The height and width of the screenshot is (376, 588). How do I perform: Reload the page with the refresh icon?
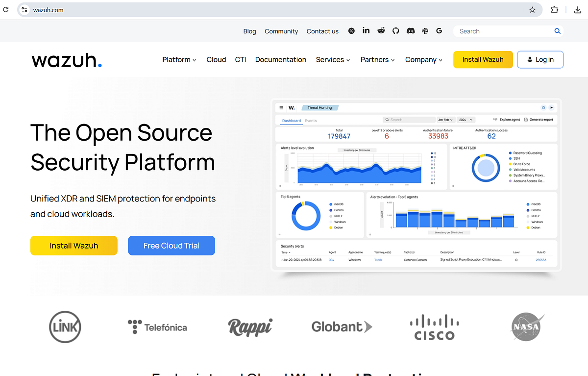tap(7, 10)
